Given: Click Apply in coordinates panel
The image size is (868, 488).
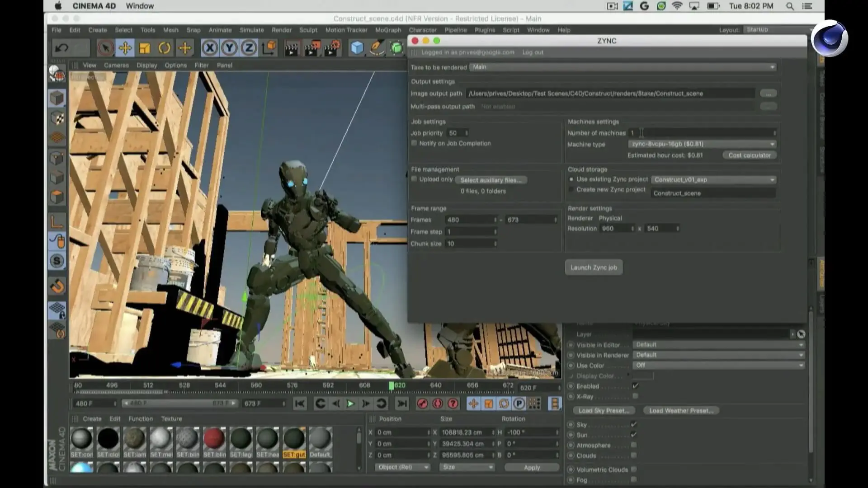Looking at the screenshot, I should (532, 467).
